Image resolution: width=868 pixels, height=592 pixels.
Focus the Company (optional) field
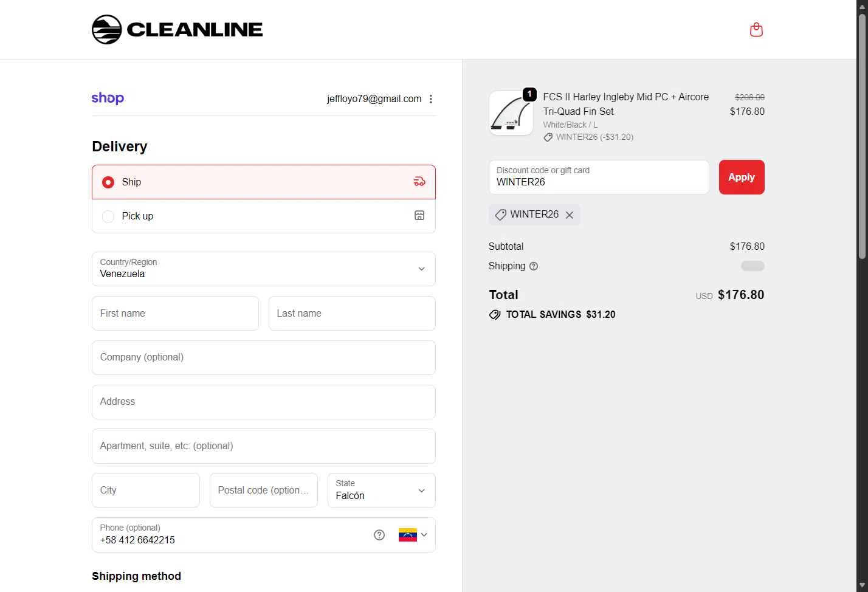pyautogui.click(x=264, y=357)
